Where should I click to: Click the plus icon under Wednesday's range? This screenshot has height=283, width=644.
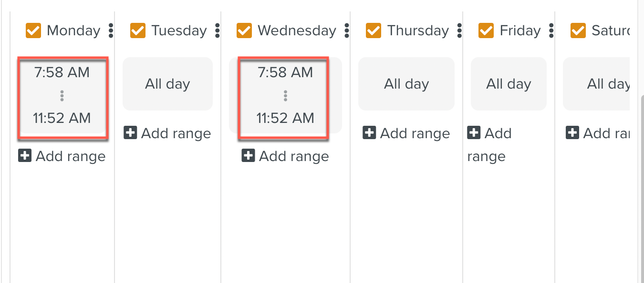tap(248, 156)
